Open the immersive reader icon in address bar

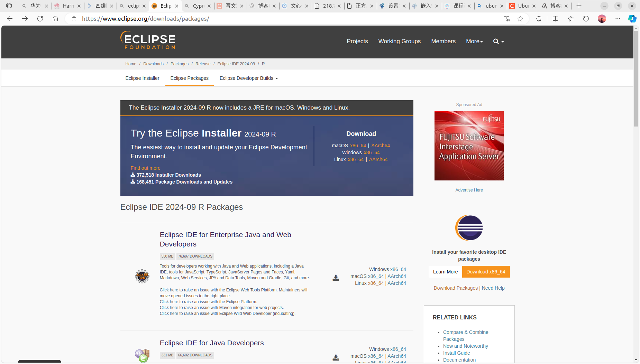click(506, 19)
